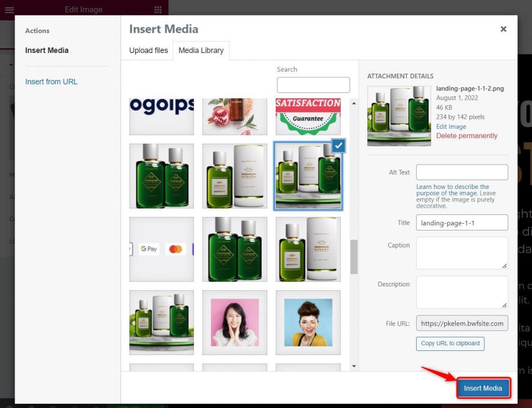This screenshot has width=532, height=408.
Task: Click the Insert Media button
Action: click(x=483, y=388)
